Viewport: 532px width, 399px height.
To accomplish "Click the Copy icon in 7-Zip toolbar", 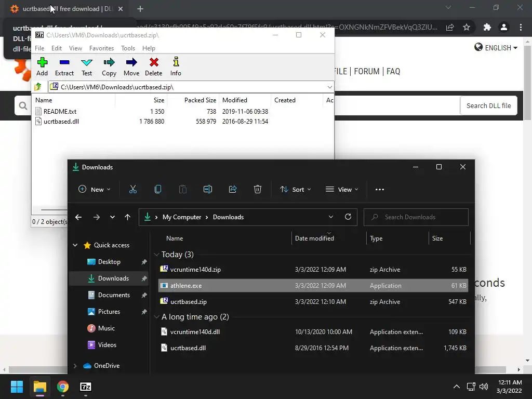I will tap(109, 66).
